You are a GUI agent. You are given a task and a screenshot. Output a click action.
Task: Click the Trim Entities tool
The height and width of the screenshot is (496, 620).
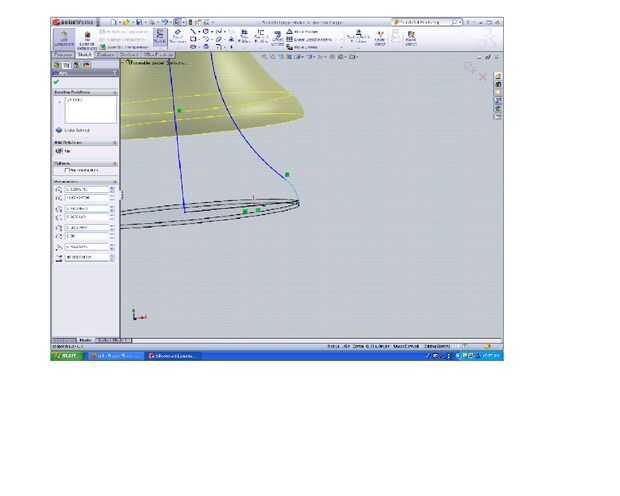coord(244,36)
